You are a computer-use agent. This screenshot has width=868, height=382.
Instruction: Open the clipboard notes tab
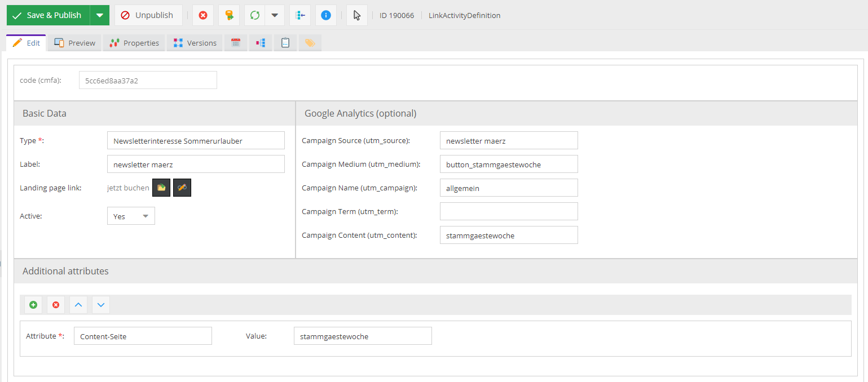[285, 43]
